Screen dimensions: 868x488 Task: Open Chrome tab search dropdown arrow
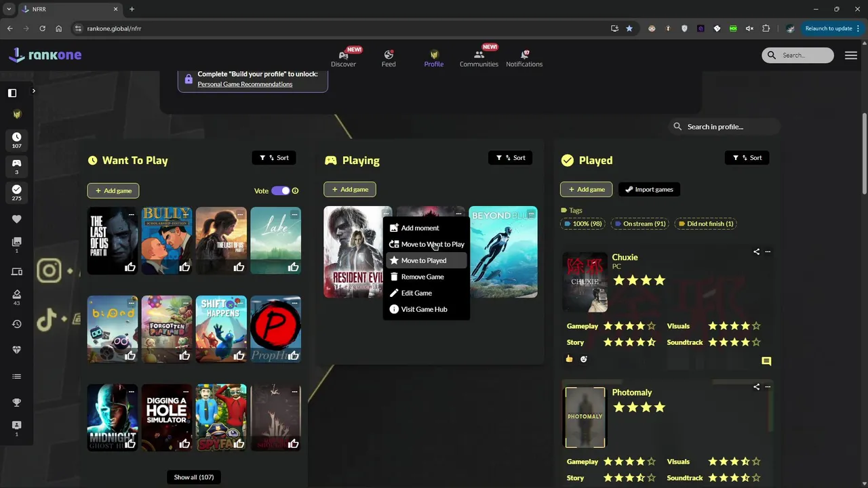[x=9, y=9]
